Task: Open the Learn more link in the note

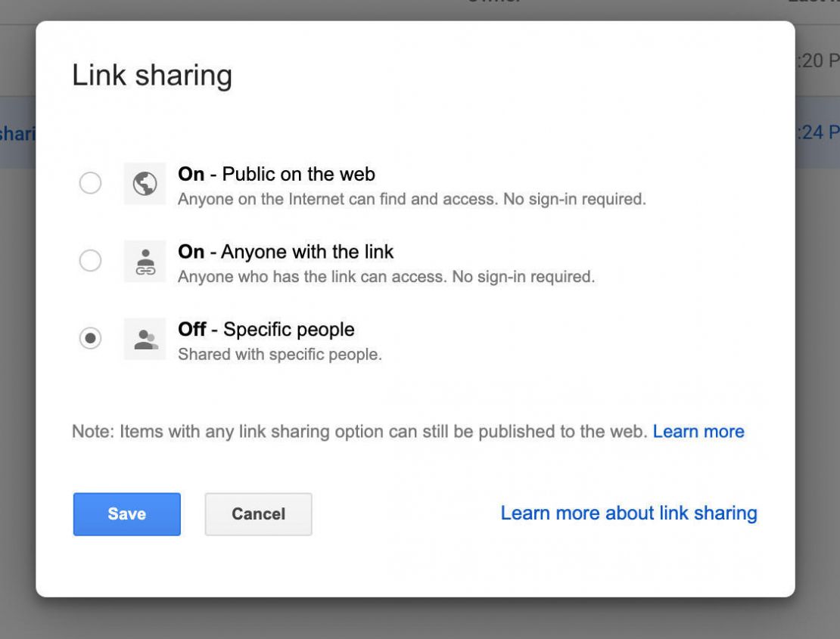Action: tap(698, 431)
